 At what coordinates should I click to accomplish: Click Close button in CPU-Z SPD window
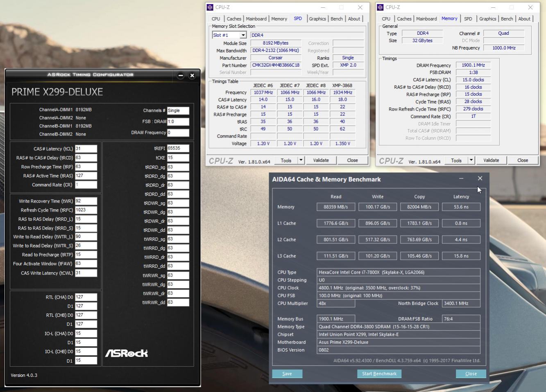pos(352,160)
